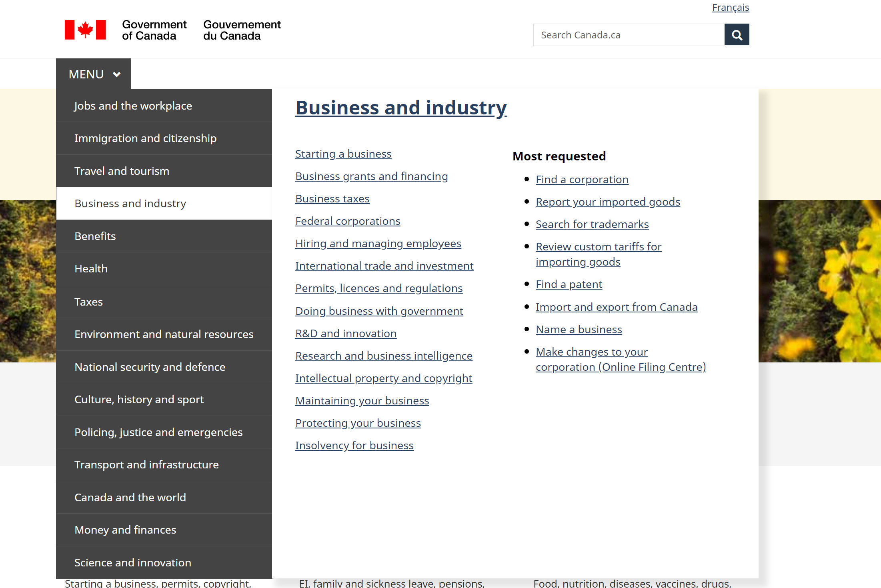Select Science and innovation menu item
Screen dimensions: 881x588
[x=132, y=562]
